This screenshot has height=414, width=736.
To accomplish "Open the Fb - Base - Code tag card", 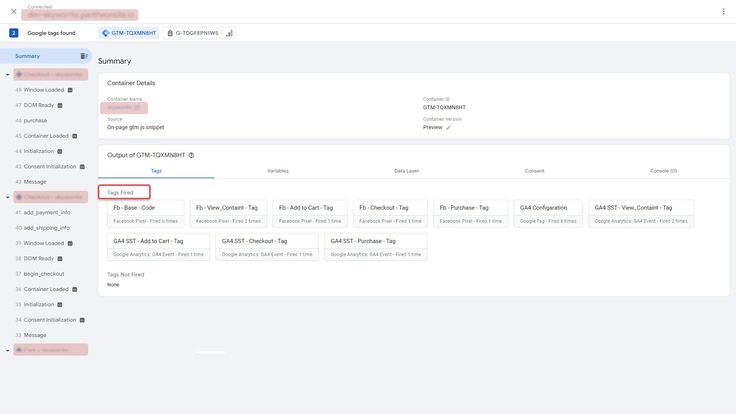I will (x=146, y=214).
